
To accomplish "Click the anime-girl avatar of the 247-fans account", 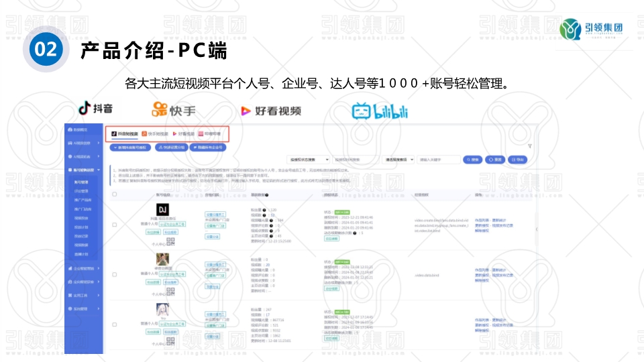I will coord(162,310).
